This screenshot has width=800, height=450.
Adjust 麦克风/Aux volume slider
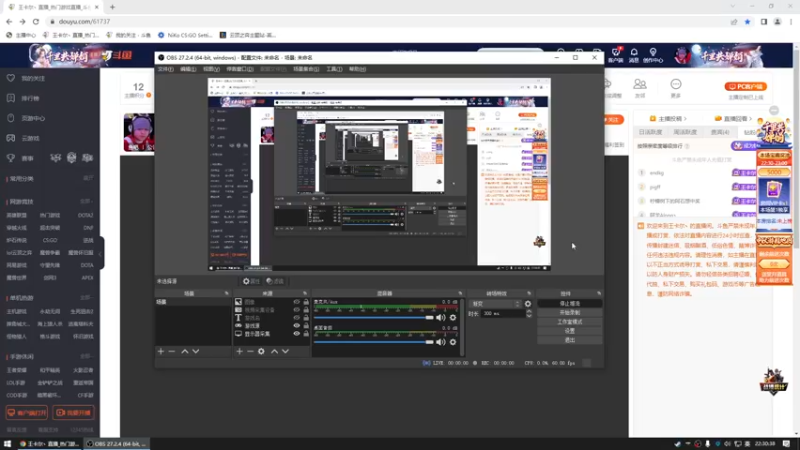pyautogui.click(x=373, y=317)
